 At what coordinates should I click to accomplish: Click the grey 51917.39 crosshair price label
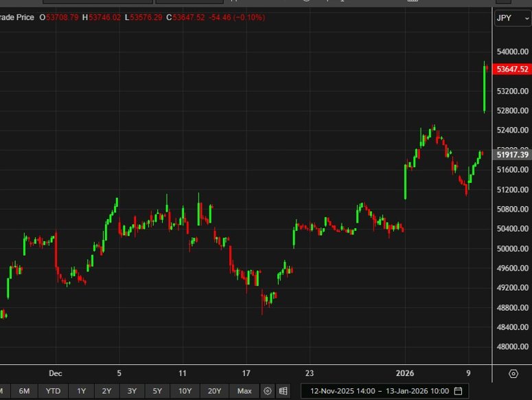[x=512, y=155]
